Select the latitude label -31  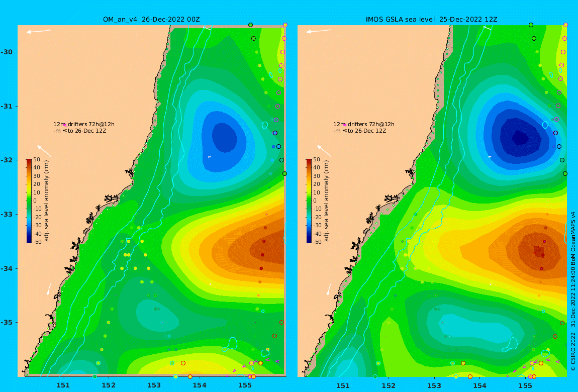(x=6, y=106)
